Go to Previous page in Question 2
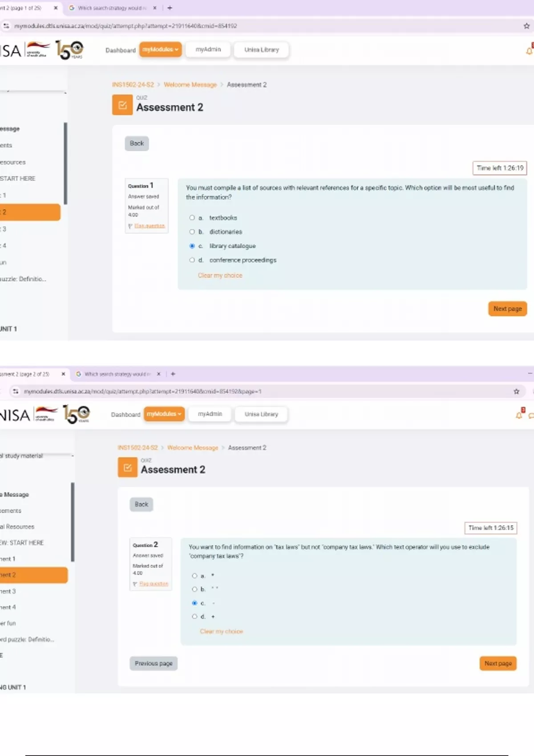 click(154, 664)
